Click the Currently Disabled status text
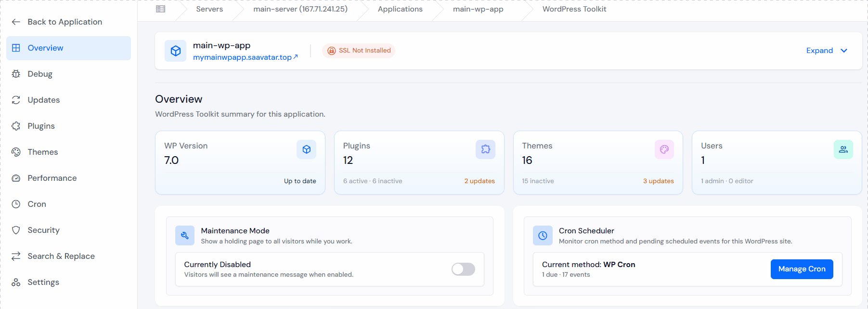Screen dimensions: 868x309 click(x=218, y=265)
